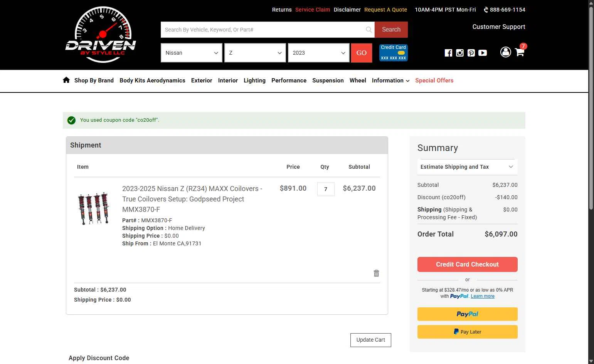The image size is (594, 364).
Task: Click PayPal Learn more link
Action: (483, 296)
